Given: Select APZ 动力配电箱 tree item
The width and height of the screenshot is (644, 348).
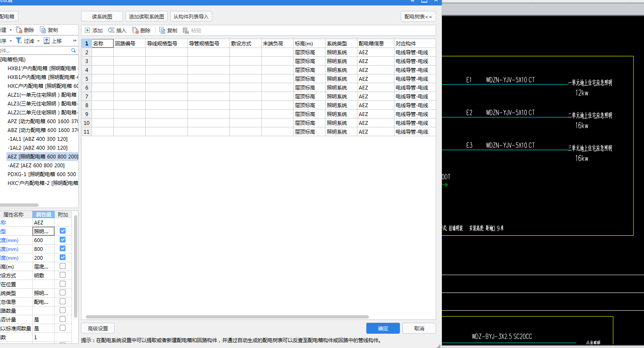Looking at the screenshot, I should click(x=42, y=121).
